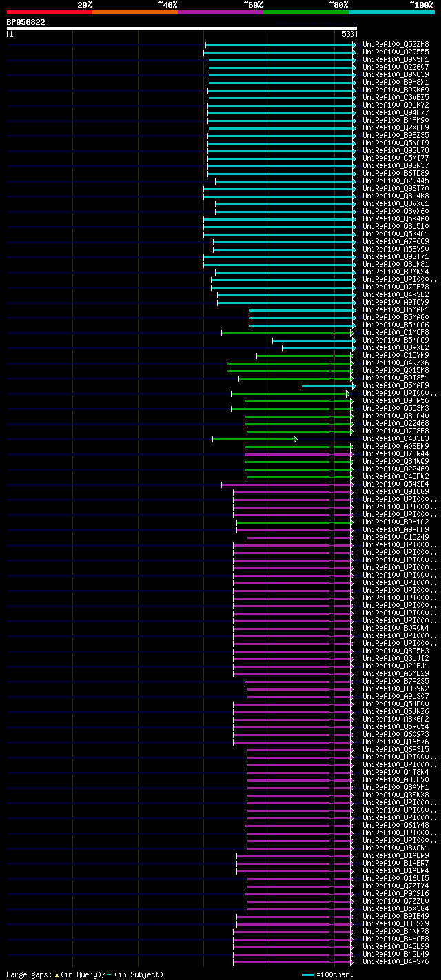Viewport: 441px width, 980px height.
Task: Select the UniRef100_Q5NAI9 label
Action: click(396, 143)
